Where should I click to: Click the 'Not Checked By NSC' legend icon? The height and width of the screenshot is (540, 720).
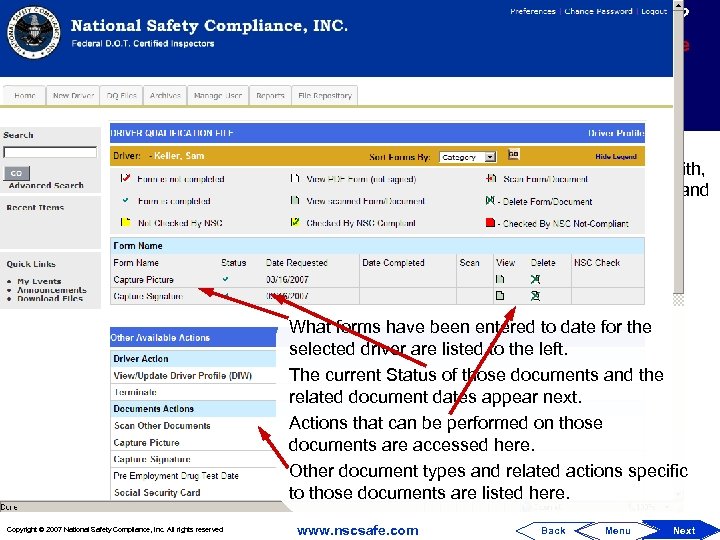click(x=125, y=222)
